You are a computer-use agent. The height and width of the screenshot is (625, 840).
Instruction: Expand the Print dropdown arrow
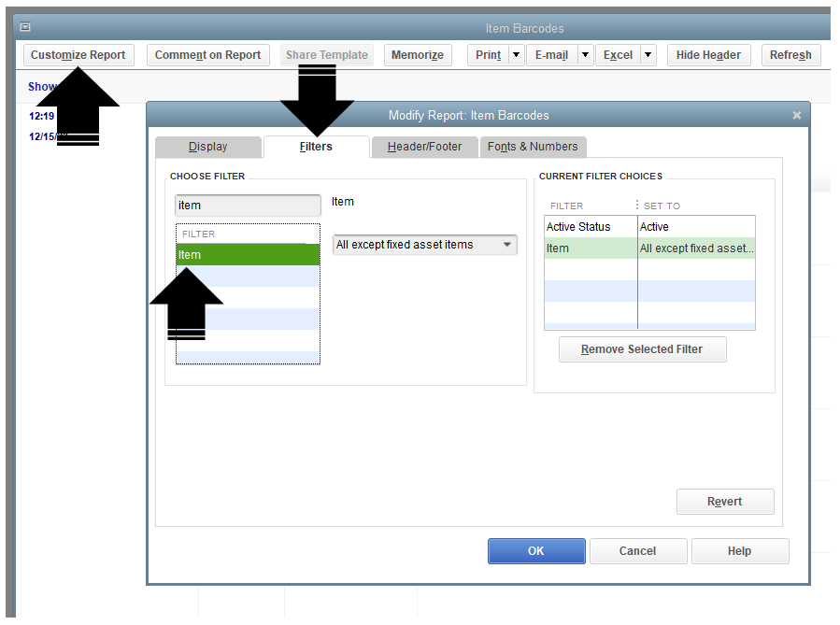(517, 55)
